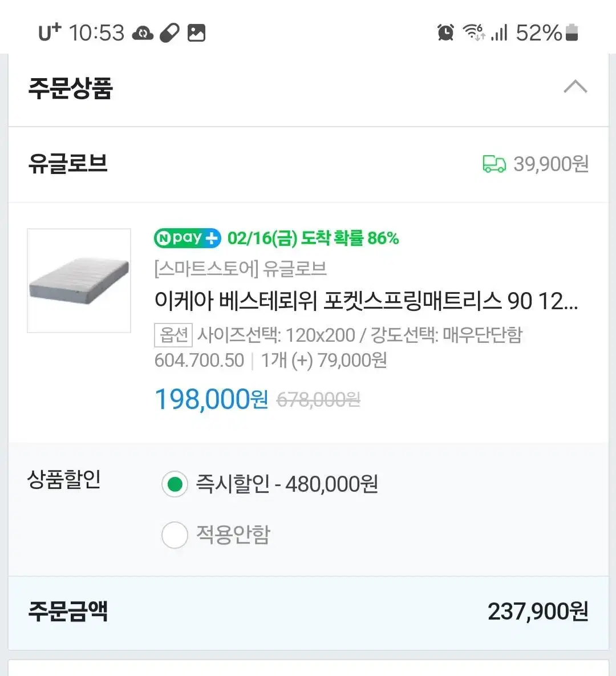Open the mattress product thumbnail
Screen dimensions: 616x676
(79, 281)
